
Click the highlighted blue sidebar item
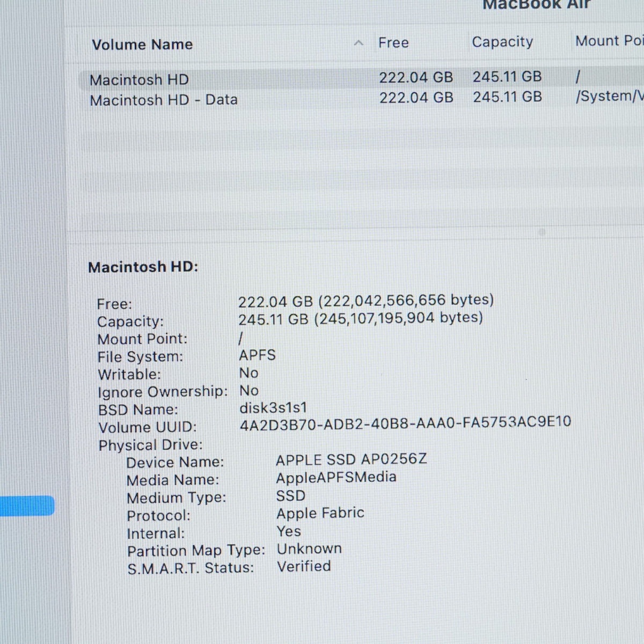coord(27,506)
